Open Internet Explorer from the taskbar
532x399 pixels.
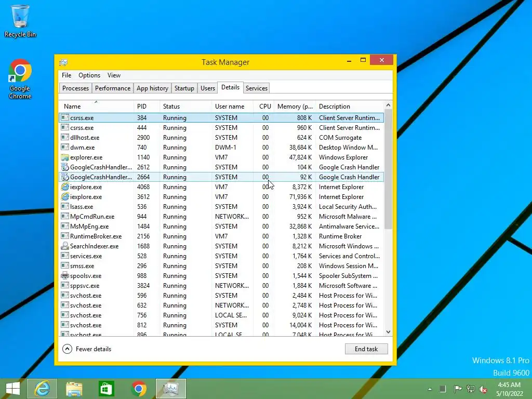click(x=42, y=389)
